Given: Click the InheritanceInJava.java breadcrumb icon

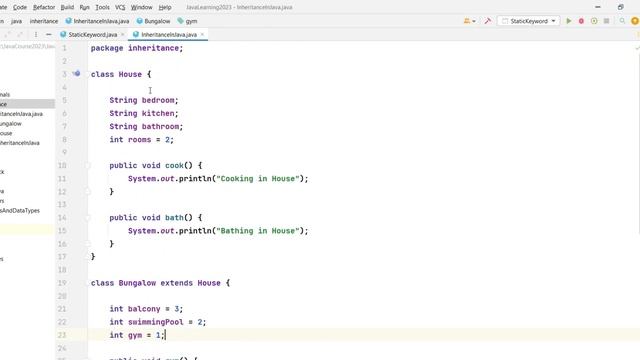Looking at the screenshot, I should (69, 21).
